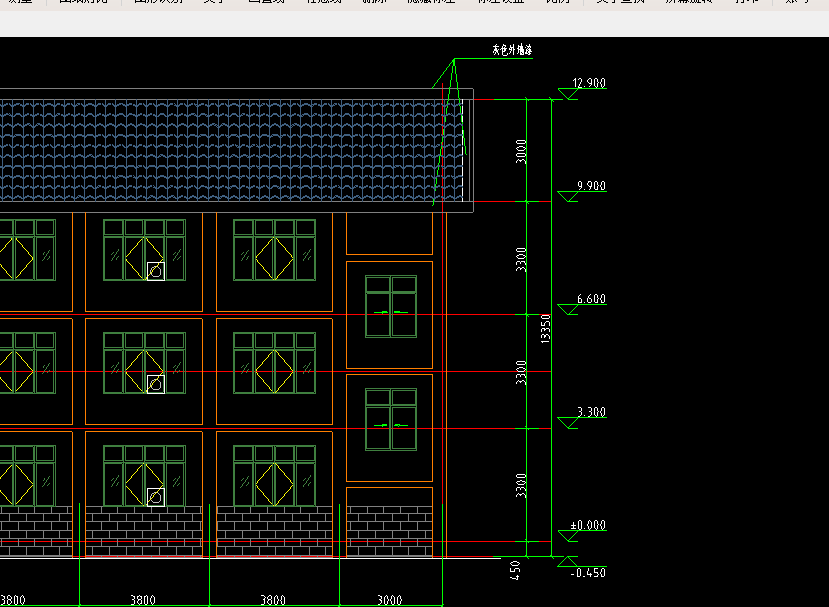Select the 3300 dimension between 6.600 and 9.900
This screenshot has width=829, height=607.
[521, 259]
